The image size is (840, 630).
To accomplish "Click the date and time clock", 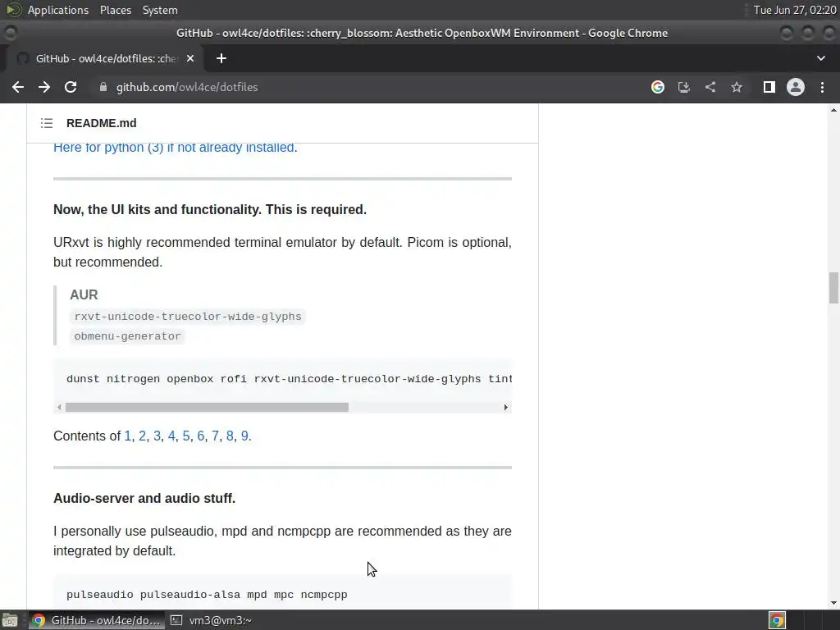I will [794, 10].
